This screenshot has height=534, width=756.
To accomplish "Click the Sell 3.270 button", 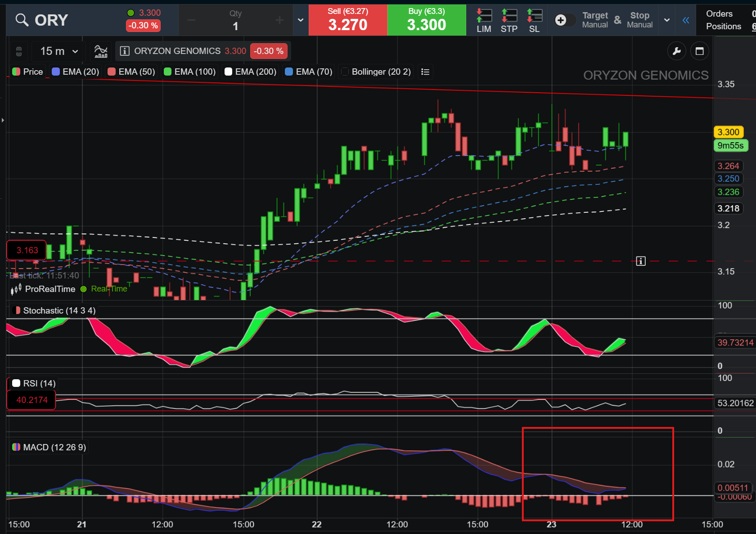I will [x=347, y=20].
